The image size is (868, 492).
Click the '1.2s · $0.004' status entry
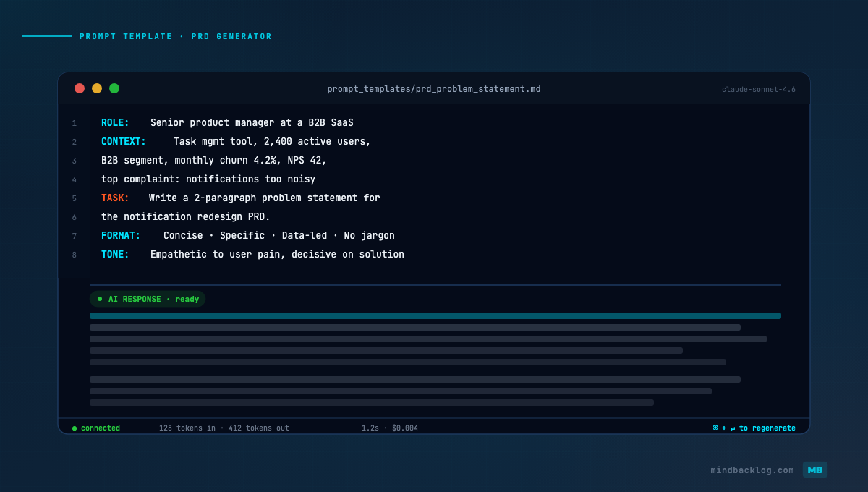click(390, 428)
